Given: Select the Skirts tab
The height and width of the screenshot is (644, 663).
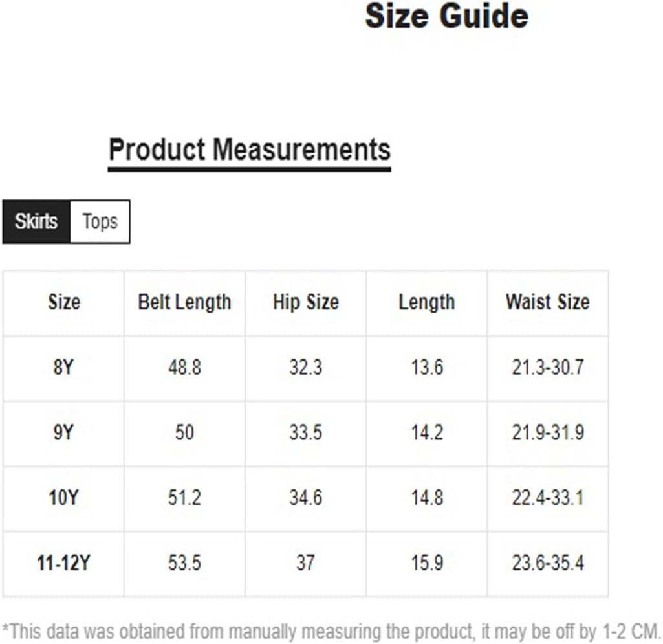Looking at the screenshot, I should click(x=36, y=222).
